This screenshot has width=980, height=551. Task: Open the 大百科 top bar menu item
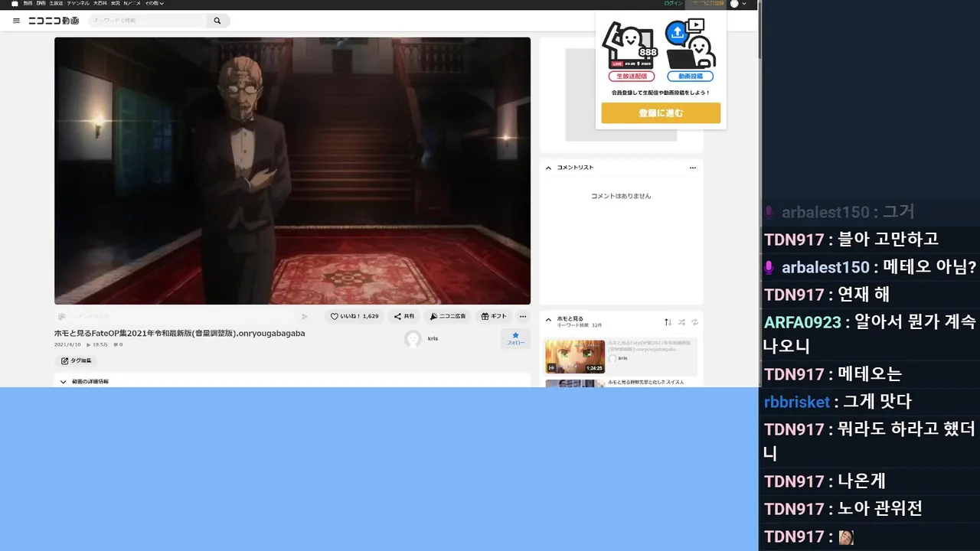(100, 4)
